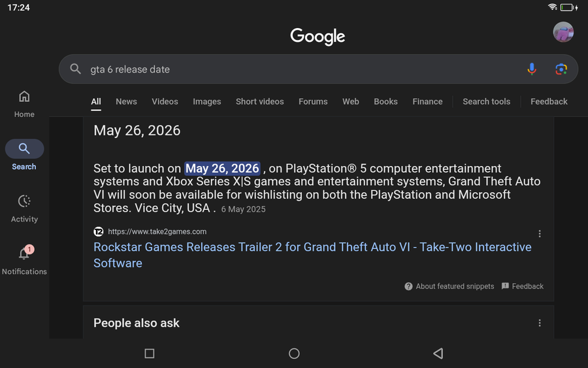Switch to the News tab
The height and width of the screenshot is (368, 588).
pos(126,101)
